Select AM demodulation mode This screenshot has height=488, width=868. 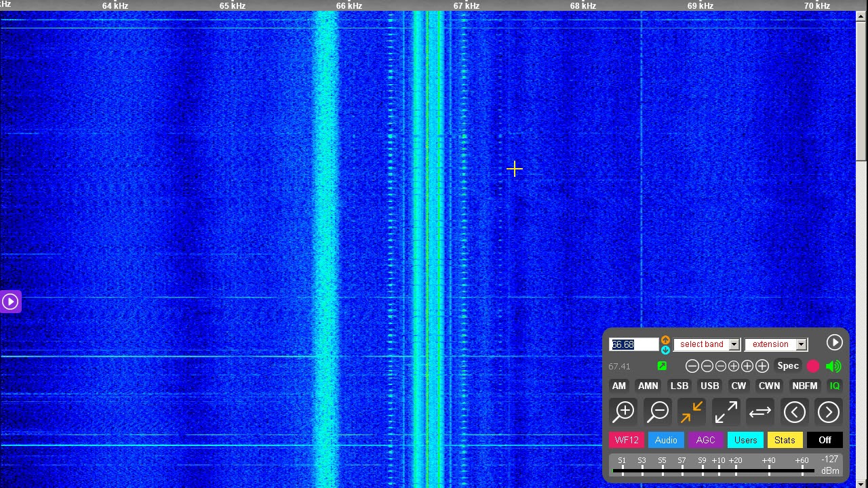tap(619, 386)
